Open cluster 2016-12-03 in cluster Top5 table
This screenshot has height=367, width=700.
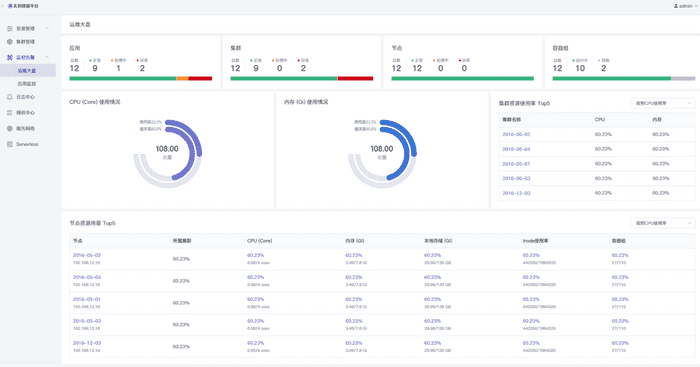[x=516, y=193]
